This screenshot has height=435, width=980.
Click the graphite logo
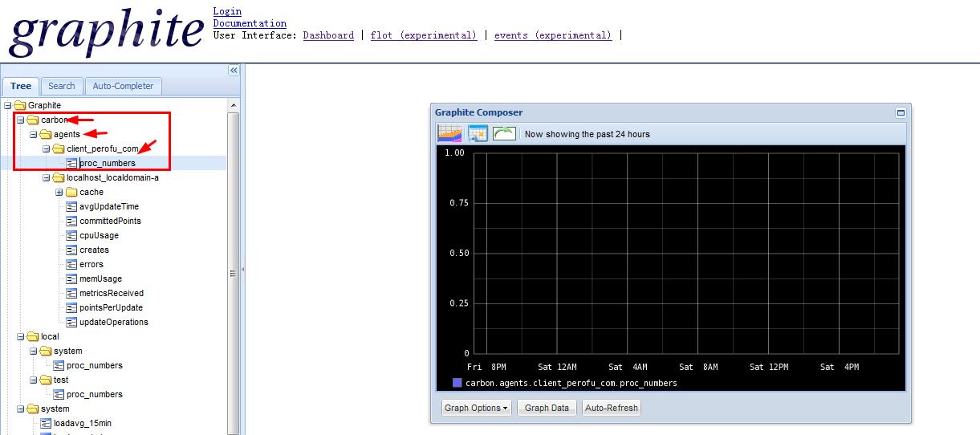[106, 32]
